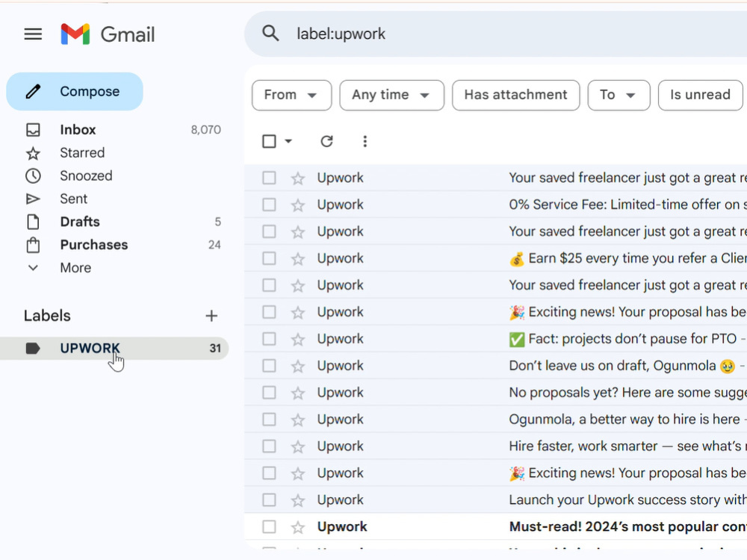
Task: Expand the Any time filter
Action: coord(391,95)
